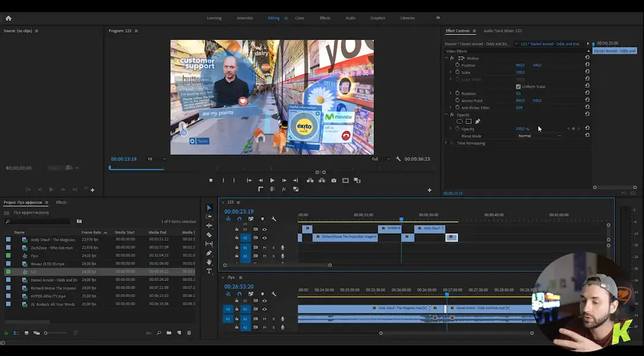The image size is (644, 356).
Task: Select the Type tool
Action: (x=209, y=271)
